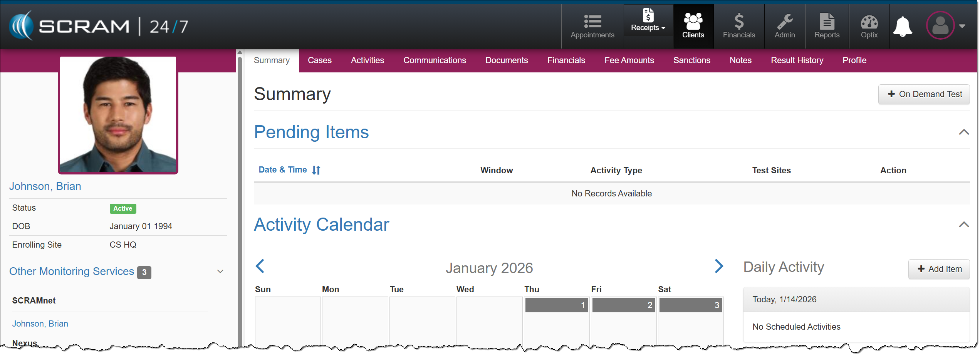Collapse the Activity Calendar section

coord(963,225)
